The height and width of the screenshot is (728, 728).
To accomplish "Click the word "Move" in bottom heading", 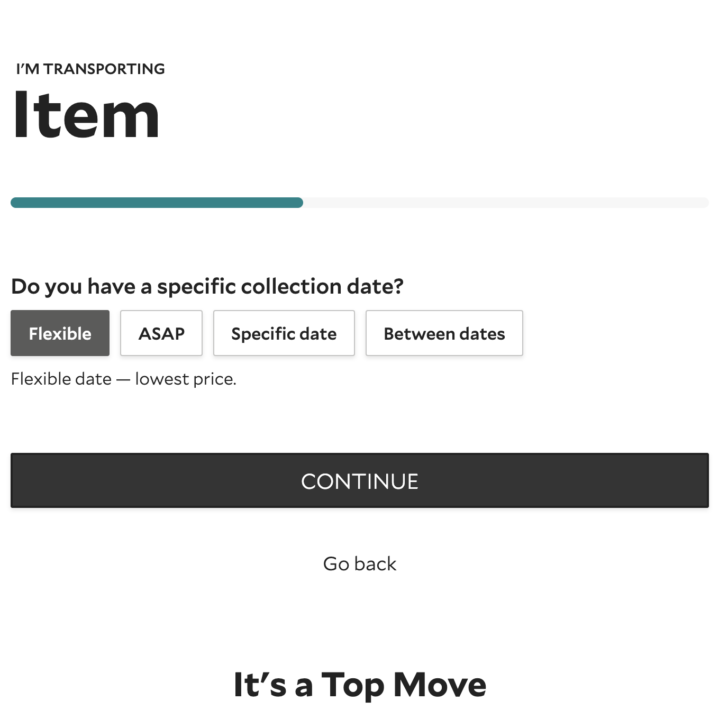I will (x=440, y=685).
